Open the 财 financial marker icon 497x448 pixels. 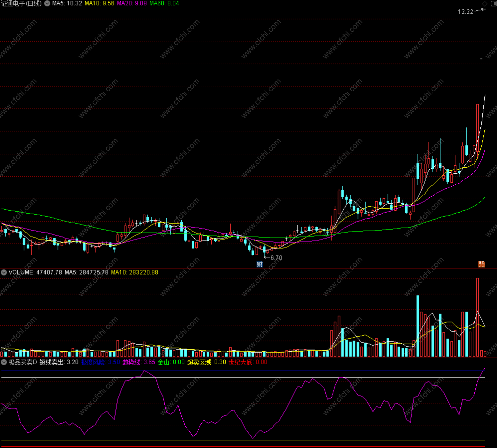pos(260,264)
